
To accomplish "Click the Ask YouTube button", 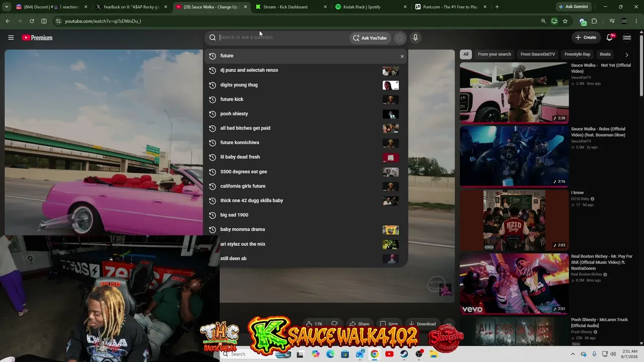I will (370, 38).
